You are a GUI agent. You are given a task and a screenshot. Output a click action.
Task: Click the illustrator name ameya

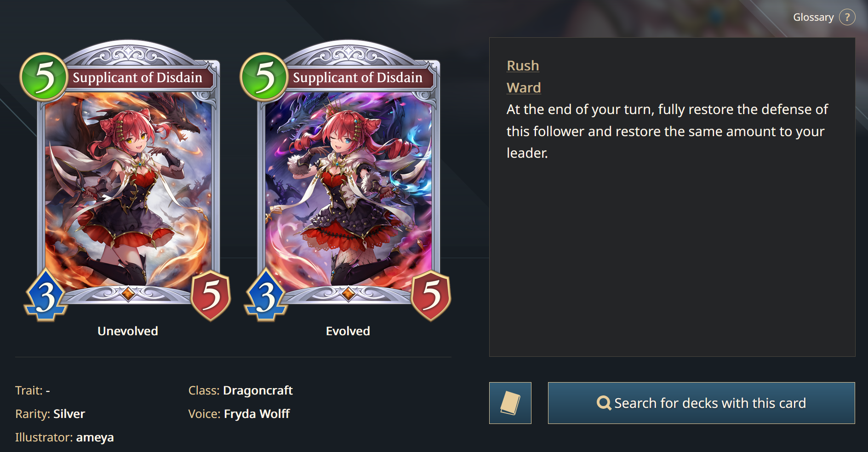coord(95,437)
